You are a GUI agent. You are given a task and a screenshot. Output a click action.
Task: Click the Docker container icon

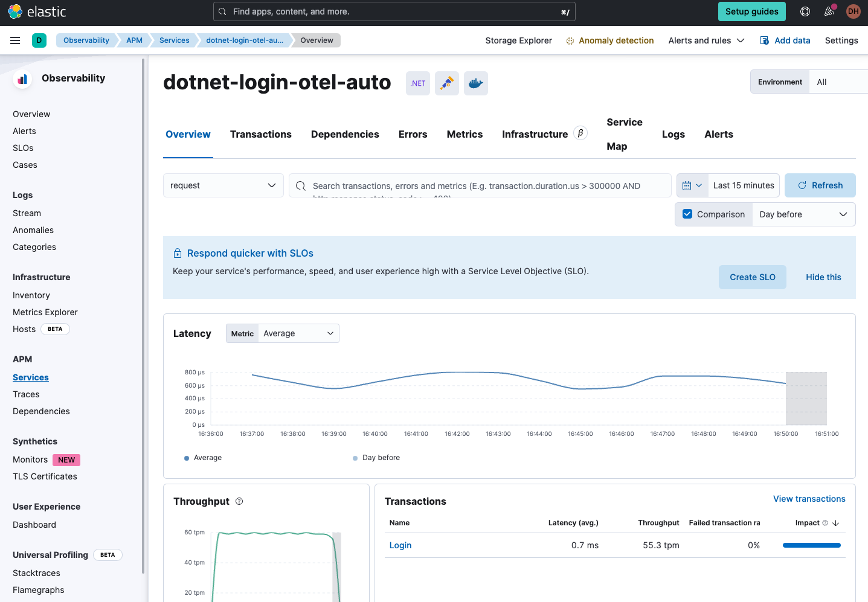point(476,83)
